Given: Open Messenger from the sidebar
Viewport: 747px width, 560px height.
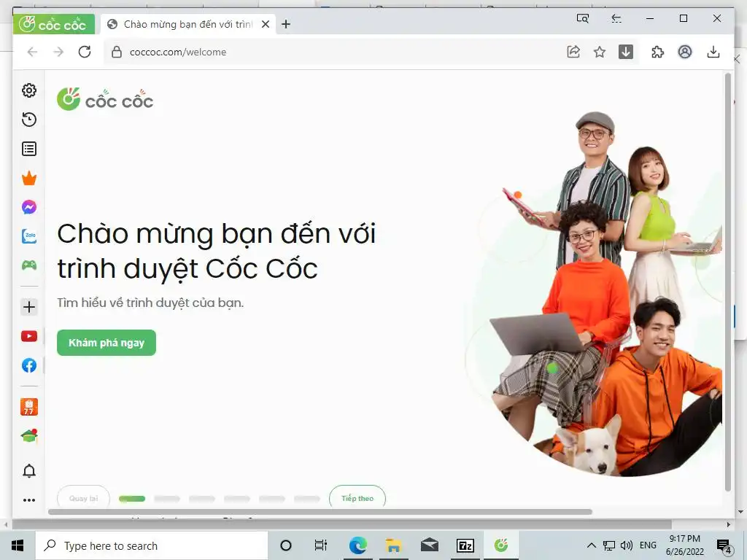Looking at the screenshot, I should pyautogui.click(x=29, y=207).
